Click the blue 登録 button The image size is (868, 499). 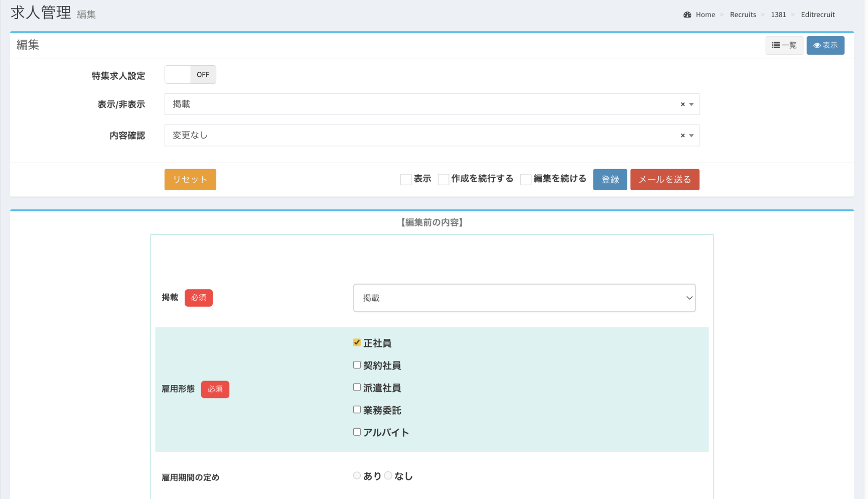click(610, 179)
